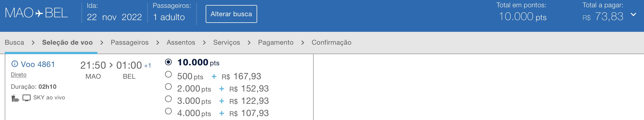Click the Confirmação step
The width and height of the screenshot is (644, 120).
pyautogui.click(x=331, y=42)
